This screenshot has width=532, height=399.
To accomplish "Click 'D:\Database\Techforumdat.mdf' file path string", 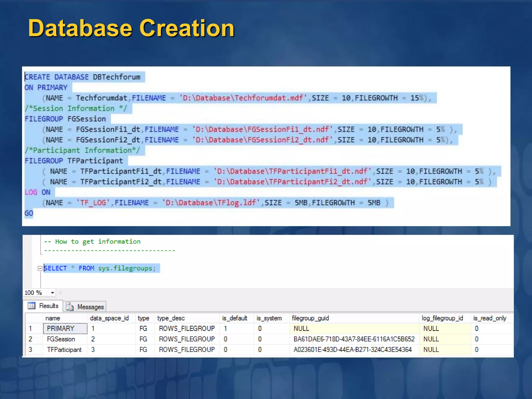I will pos(243,98).
